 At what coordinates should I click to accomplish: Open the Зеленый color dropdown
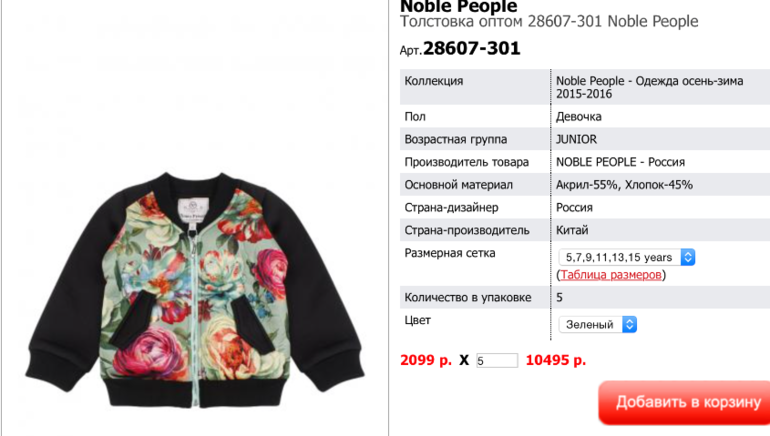[x=598, y=325]
